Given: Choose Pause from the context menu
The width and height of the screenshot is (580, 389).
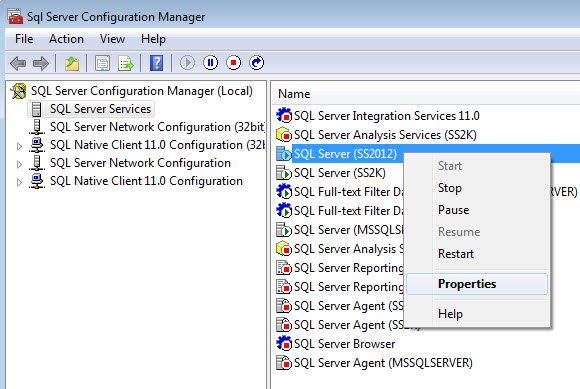Looking at the screenshot, I should coord(477,210).
